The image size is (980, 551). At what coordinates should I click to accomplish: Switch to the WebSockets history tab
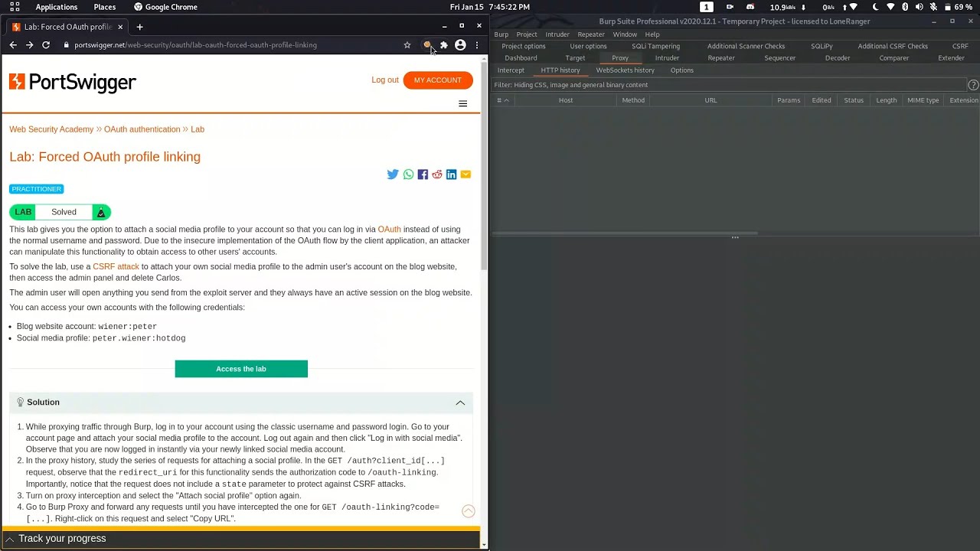[626, 70]
